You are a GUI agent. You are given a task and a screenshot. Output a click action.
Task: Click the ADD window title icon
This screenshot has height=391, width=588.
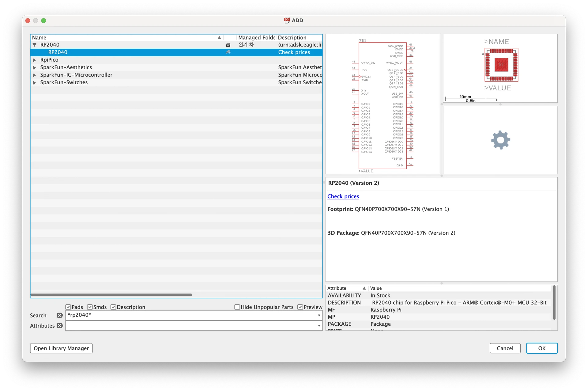click(287, 20)
